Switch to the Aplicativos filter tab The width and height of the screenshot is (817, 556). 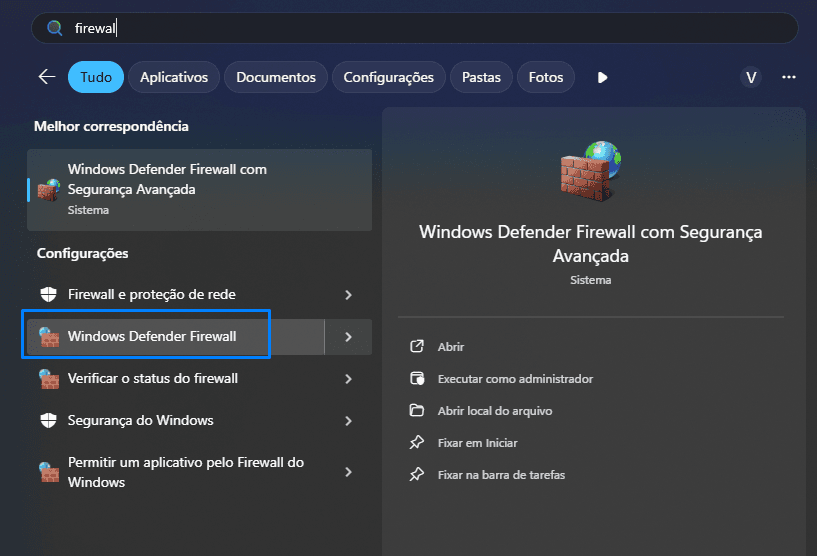(174, 77)
